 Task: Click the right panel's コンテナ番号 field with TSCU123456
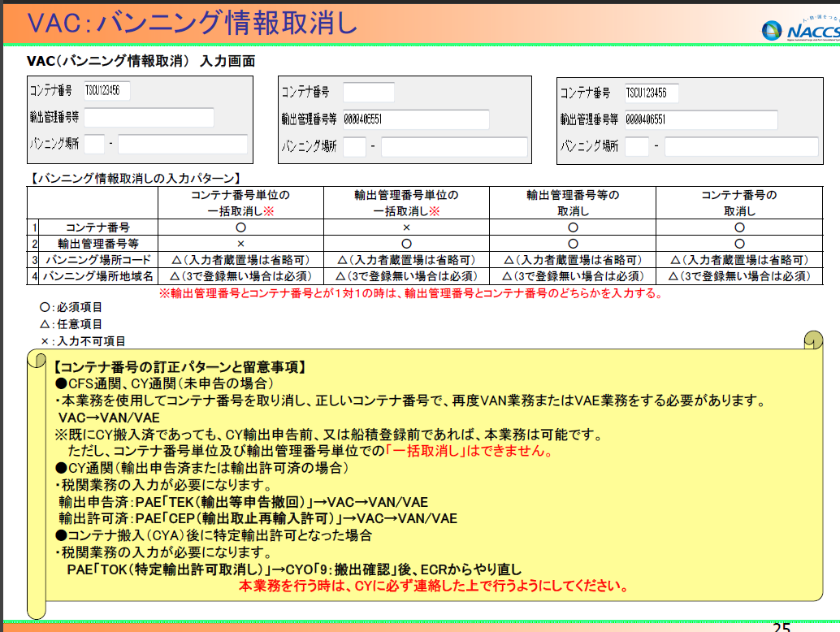(x=652, y=93)
